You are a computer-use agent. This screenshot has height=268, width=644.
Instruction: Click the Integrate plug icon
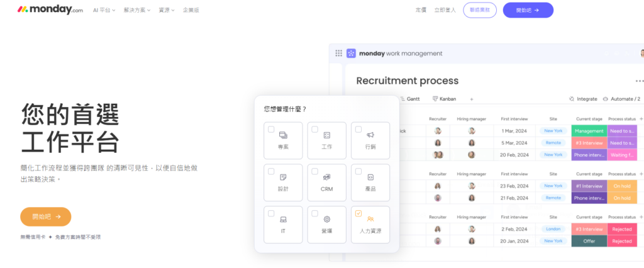coord(572,99)
